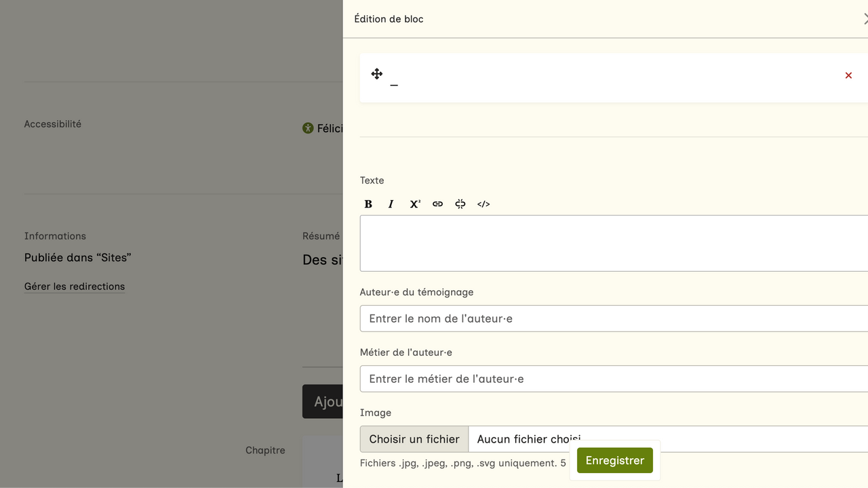Open the Gérer les redirections link
Image resolution: width=868 pixels, height=488 pixels.
[x=75, y=286]
